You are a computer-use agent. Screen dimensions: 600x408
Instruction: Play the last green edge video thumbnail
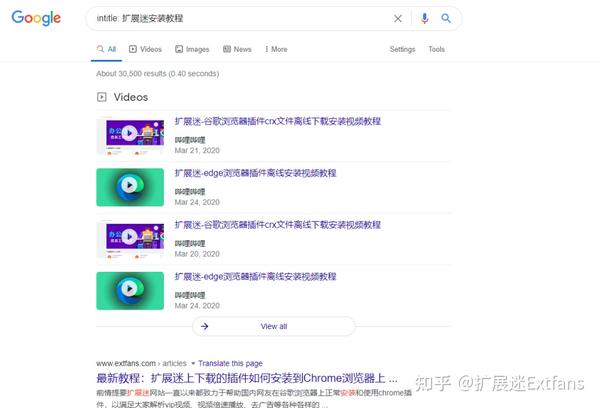(130, 290)
